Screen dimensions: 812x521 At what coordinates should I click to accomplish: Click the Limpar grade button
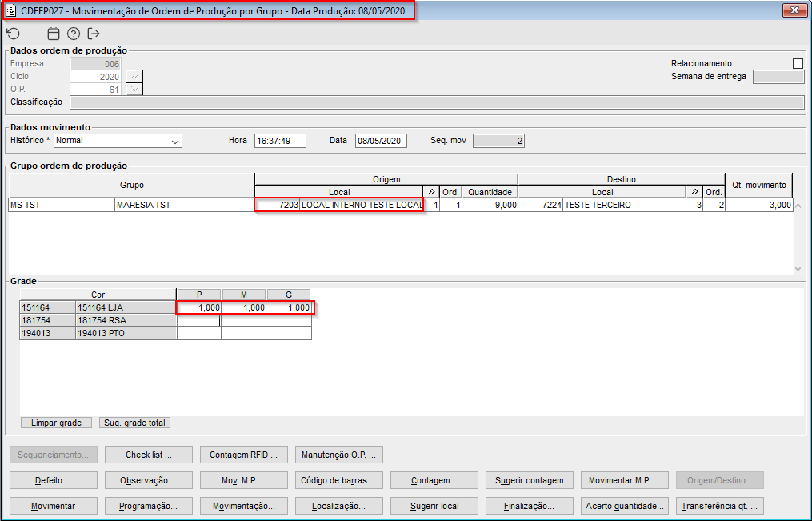(57, 423)
